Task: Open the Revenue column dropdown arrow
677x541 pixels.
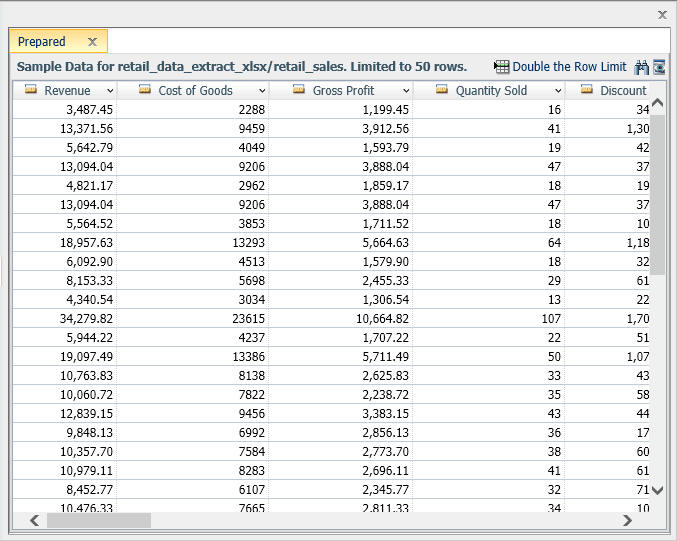Action: tap(110, 91)
